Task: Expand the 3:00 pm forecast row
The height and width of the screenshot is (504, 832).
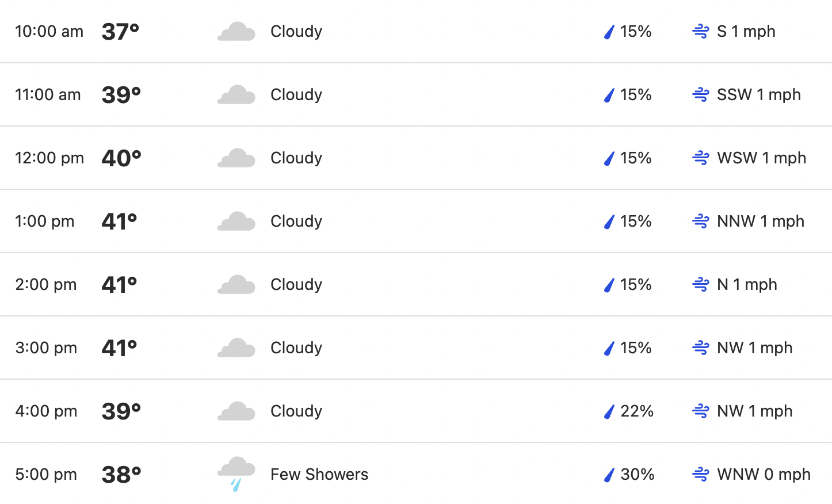Action: (416, 348)
